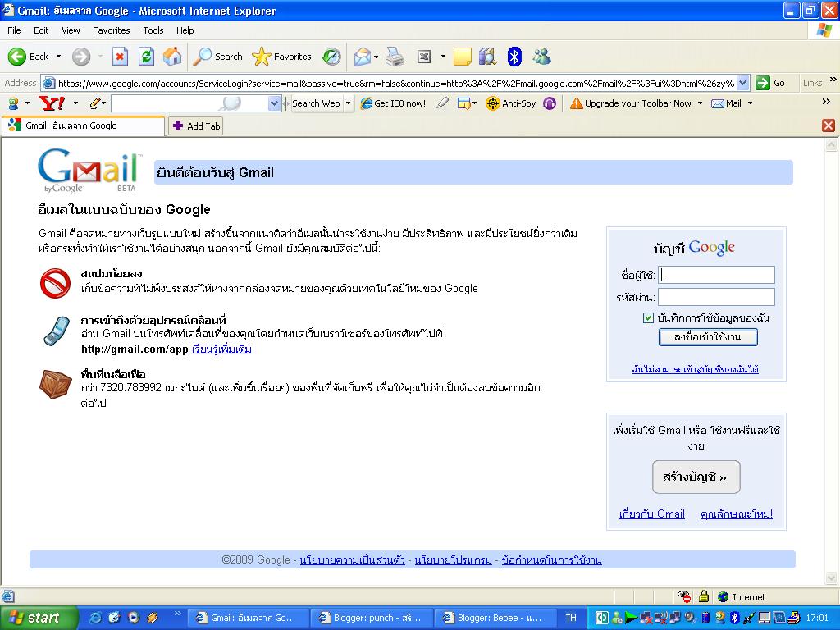Go to the Home page icon
840x630 pixels.
(172, 57)
